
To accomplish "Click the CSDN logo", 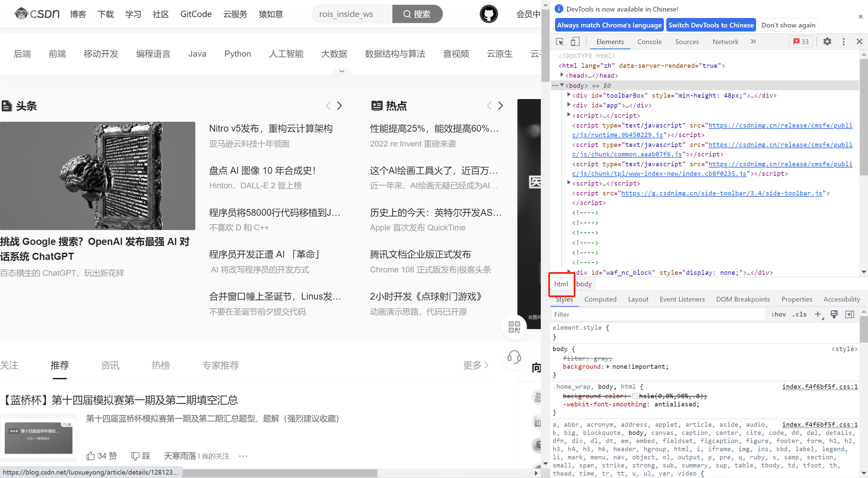I will click(37, 14).
